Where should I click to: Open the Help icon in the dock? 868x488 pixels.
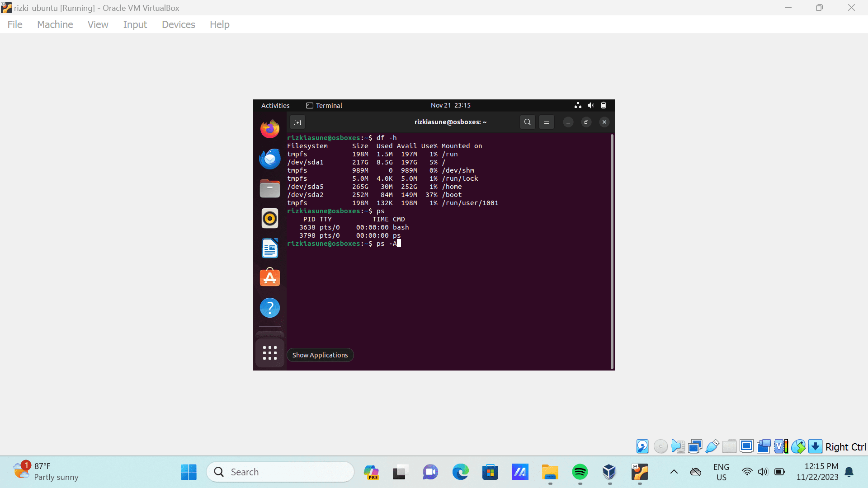point(270,308)
